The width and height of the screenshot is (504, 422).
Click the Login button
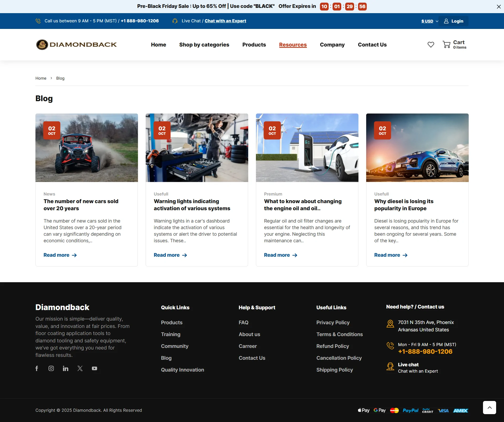tap(454, 21)
